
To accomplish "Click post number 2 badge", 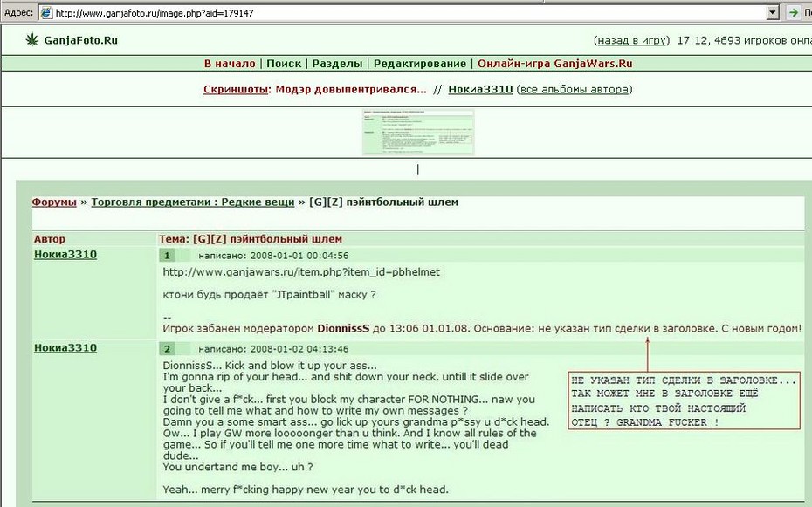I will (x=167, y=349).
